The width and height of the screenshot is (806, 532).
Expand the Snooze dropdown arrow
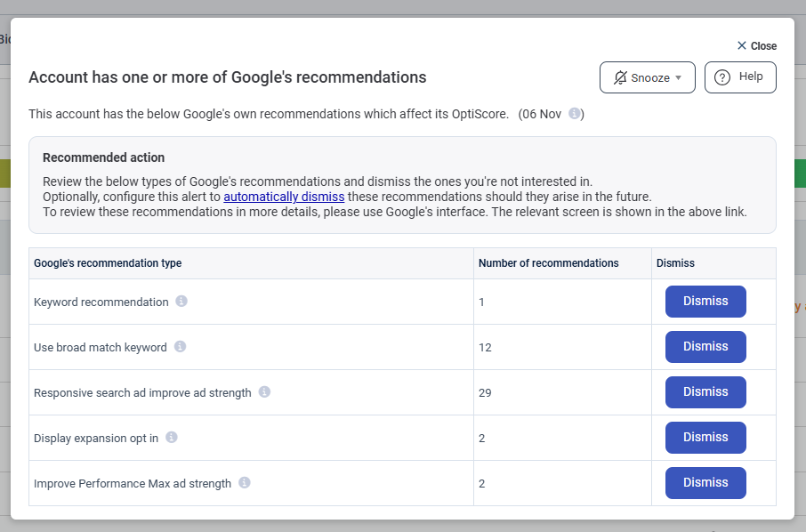tap(679, 78)
